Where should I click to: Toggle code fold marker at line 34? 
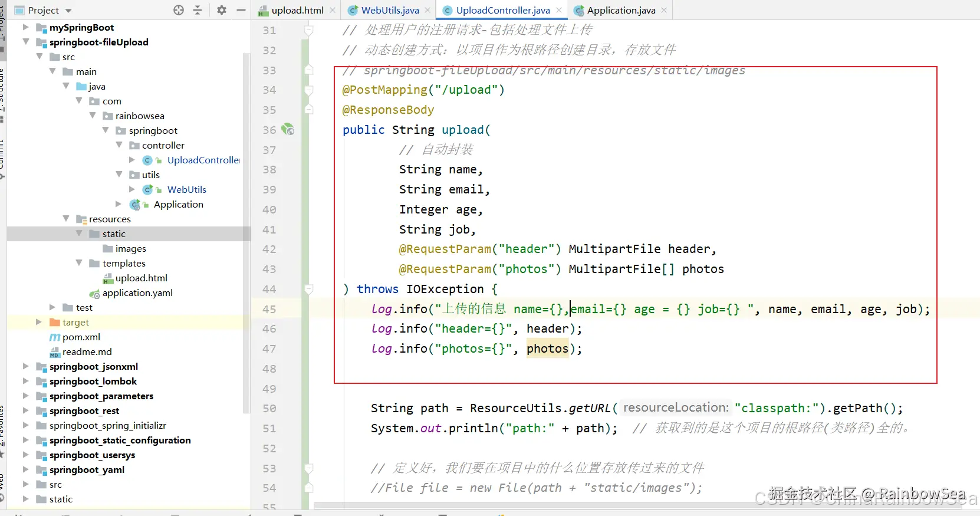point(308,90)
